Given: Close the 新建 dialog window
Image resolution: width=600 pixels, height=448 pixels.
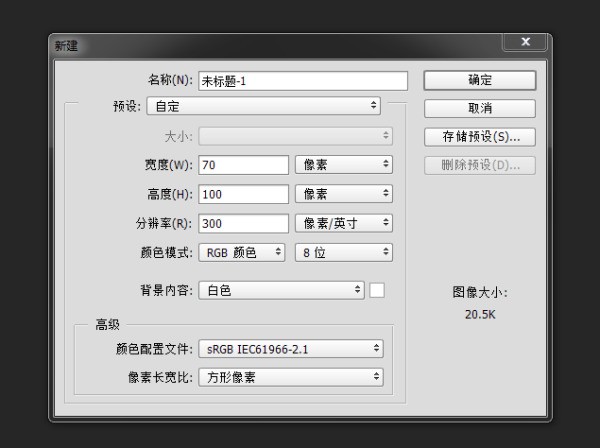Looking at the screenshot, I should (524, 43).
